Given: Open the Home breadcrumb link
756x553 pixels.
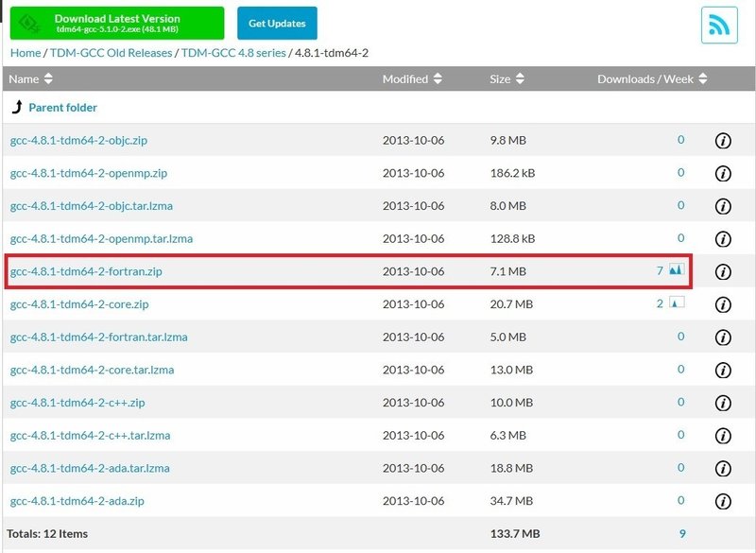Looking at the screenshot, I should pyautogui.click(x=26, y=53).
